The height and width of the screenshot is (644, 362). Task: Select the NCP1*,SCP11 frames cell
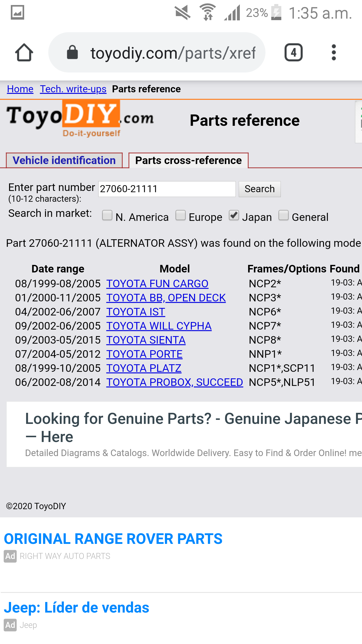pyautogui.click(x=282, y=368)
